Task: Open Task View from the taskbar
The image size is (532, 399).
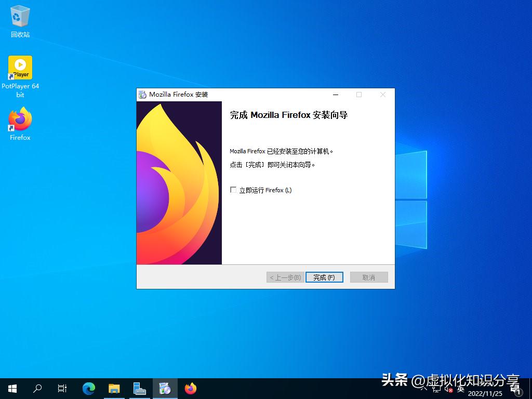Action: [x=62, y=388]
